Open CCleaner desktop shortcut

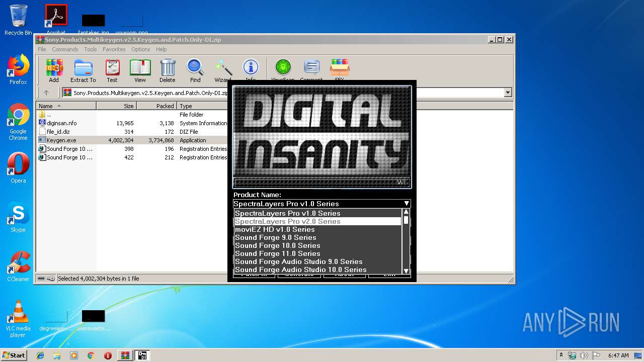tap(18, 266)
